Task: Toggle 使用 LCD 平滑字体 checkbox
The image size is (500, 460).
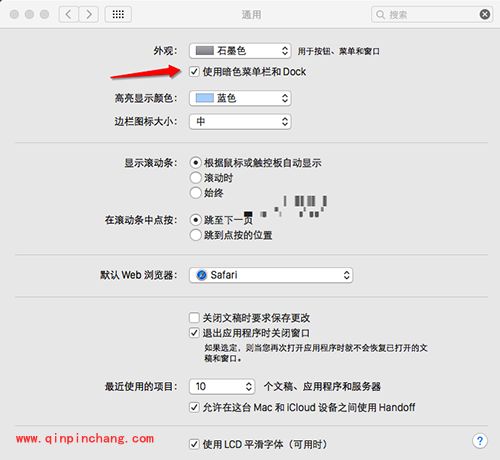Action: (194, 444)
